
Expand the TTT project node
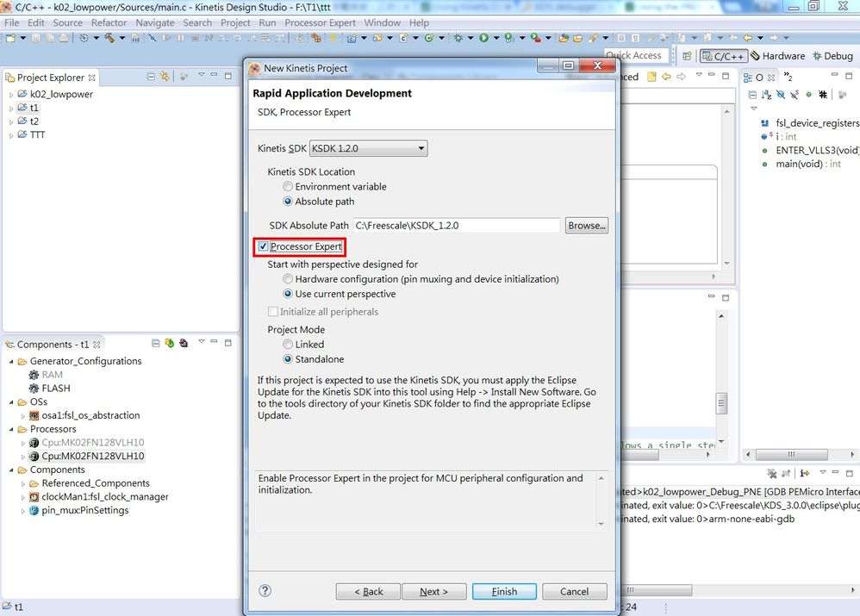point(11,135)
